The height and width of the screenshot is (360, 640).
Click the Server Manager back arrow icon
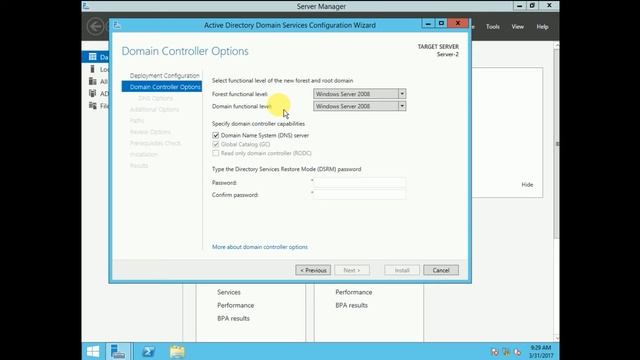[96, 27]
